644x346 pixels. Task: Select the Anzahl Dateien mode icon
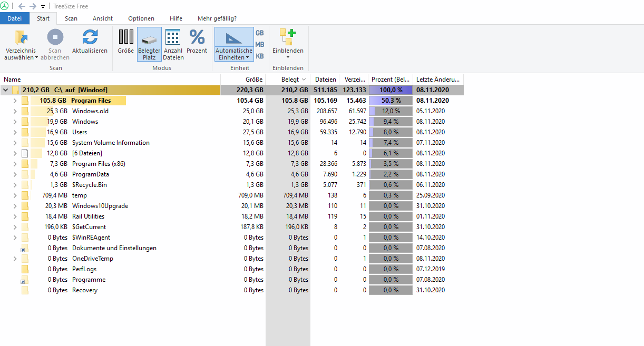pyautogui.click(x=173, y=37)
